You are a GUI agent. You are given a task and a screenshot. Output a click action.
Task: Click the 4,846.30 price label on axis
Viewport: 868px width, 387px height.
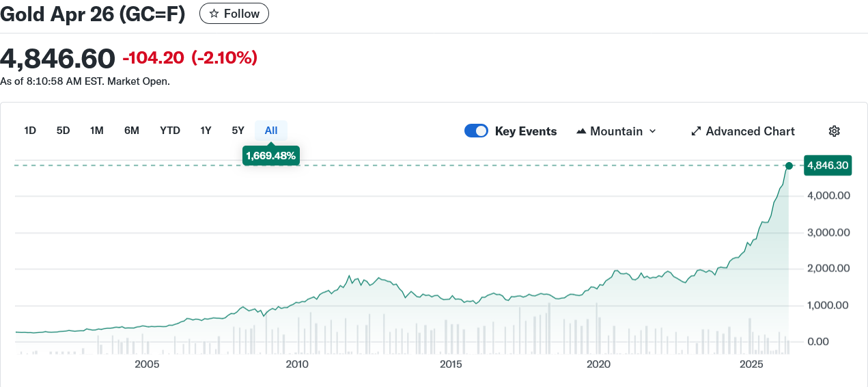point(828,165)
